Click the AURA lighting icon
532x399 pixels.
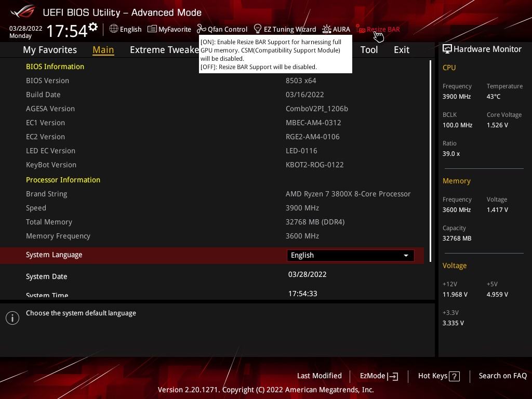point(327,29)
